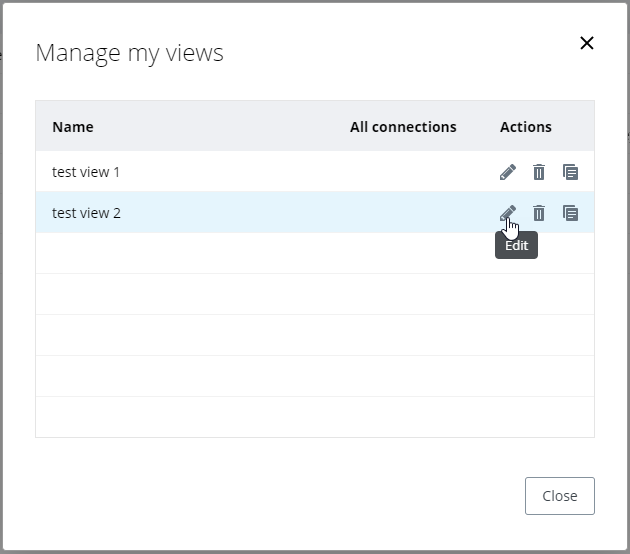Image resolution: width=630 pixels, height=554 pixels.
Task: Click the All connections cell for test view 2
Action: click(x=403, y=213)
